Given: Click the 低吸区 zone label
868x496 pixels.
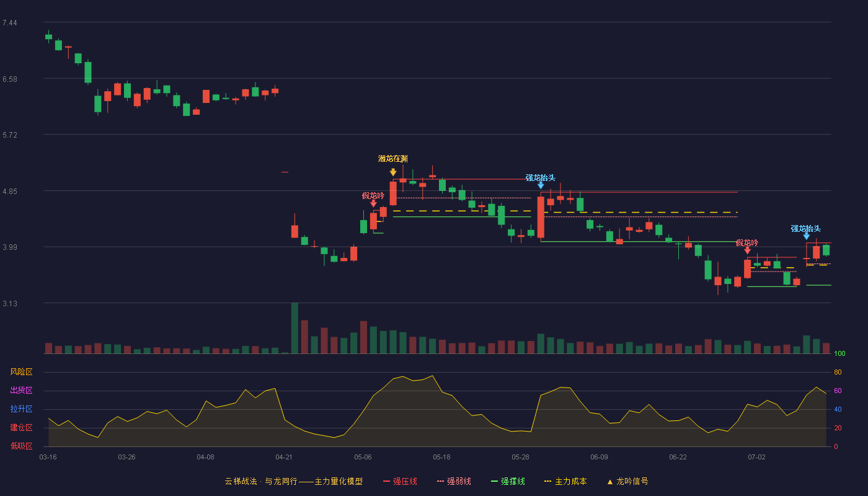Looking at the screenshot, I should (21, 446).
